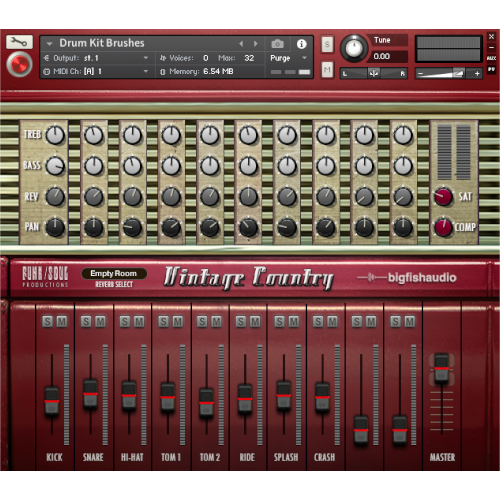
Task: Click the TOM 1 volume fader handle
Action: [168, 397]
